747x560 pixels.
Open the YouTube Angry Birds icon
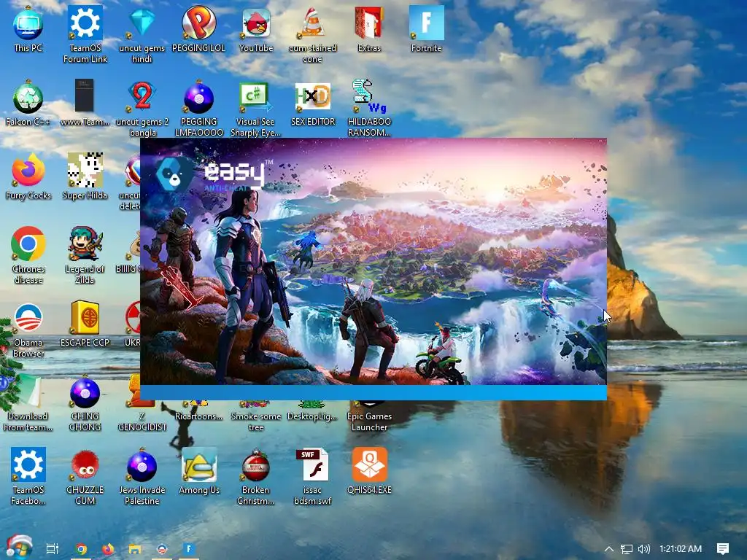coord(256,29)
